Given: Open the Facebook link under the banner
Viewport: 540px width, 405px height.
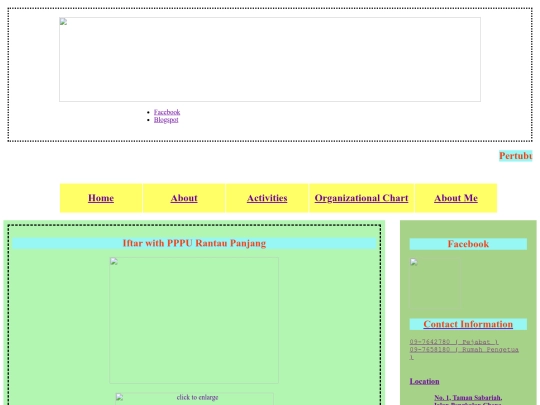Looking at the screenshot, I should (167, 112).
